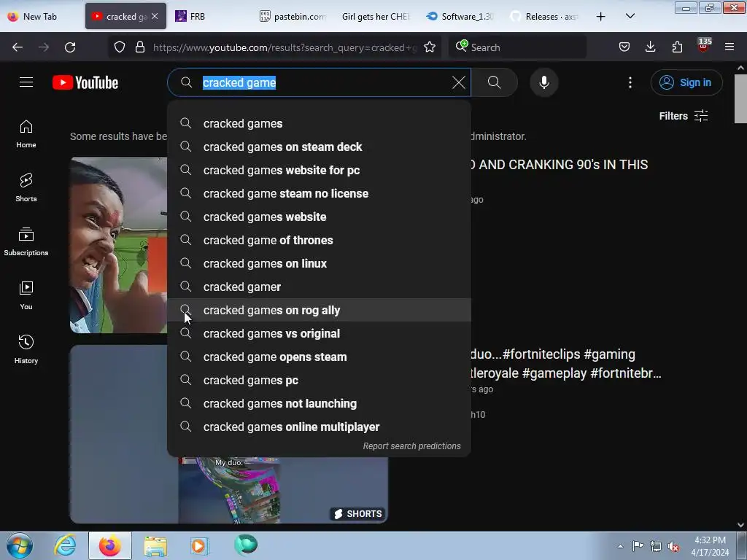Image resolution: width=747 pixels, height=560 pixels.
Task: Choose the suggestion 'cracked games website' only
Action: (320, 217)
